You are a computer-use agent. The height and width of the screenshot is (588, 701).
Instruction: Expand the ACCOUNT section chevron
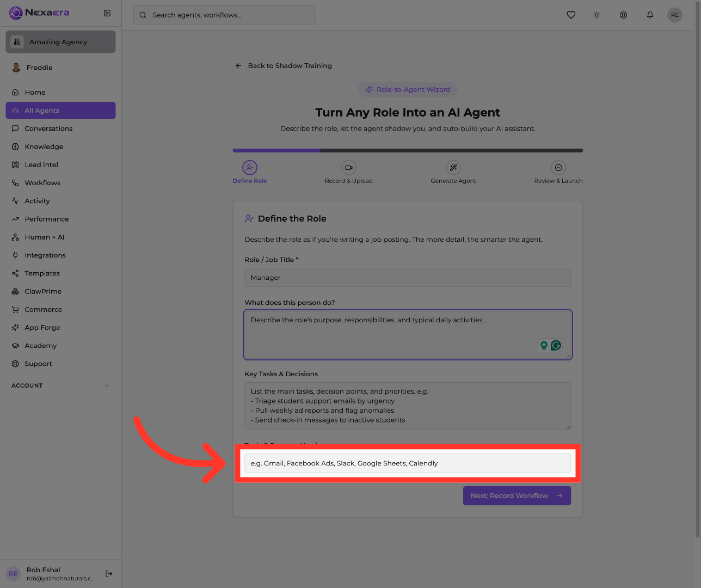pyautogui.click(x=107, y=385)
